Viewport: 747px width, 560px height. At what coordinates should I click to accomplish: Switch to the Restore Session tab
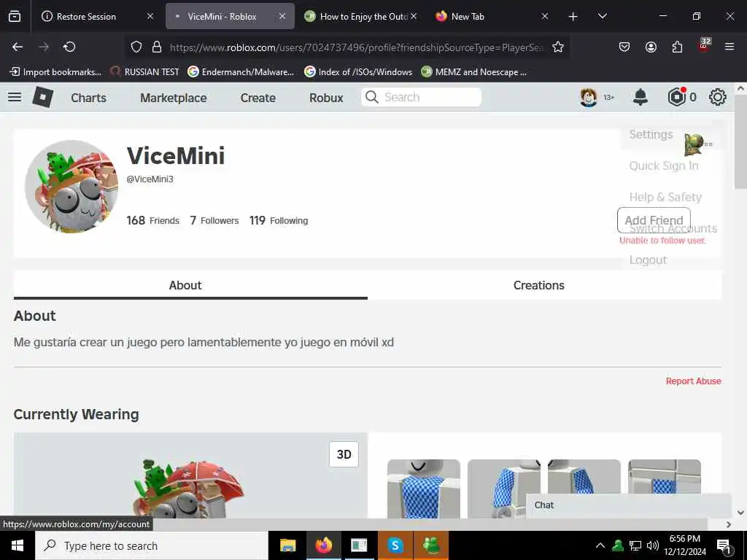[x=86, y=16]
